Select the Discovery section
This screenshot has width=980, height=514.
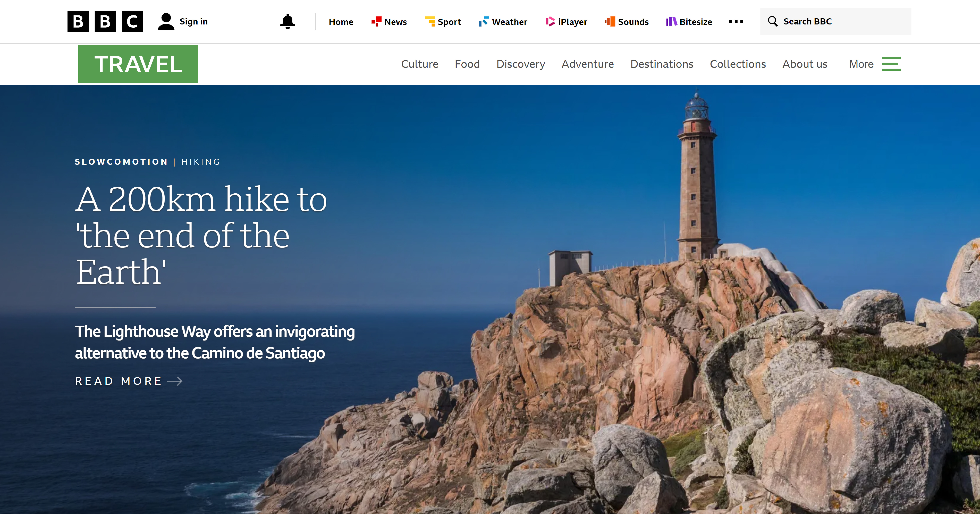[520, 64]
